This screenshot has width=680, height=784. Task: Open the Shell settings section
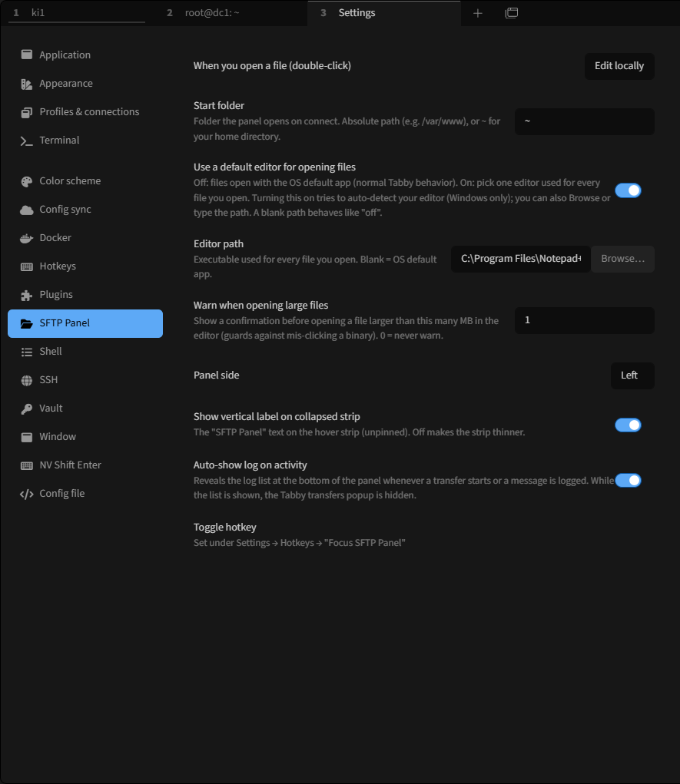pyautogui.click(x=85, y=352)
